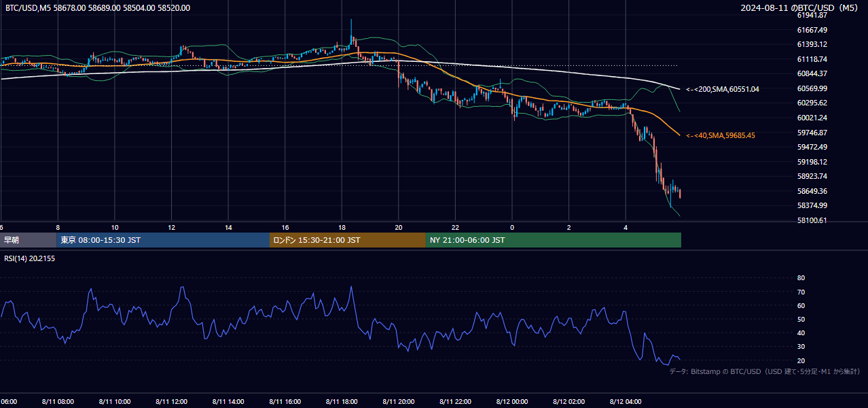The width and height of the screenshot is (868, 408).
Task: Click the hour label 0 on price chart axis
Action: (x=512, y=228)
